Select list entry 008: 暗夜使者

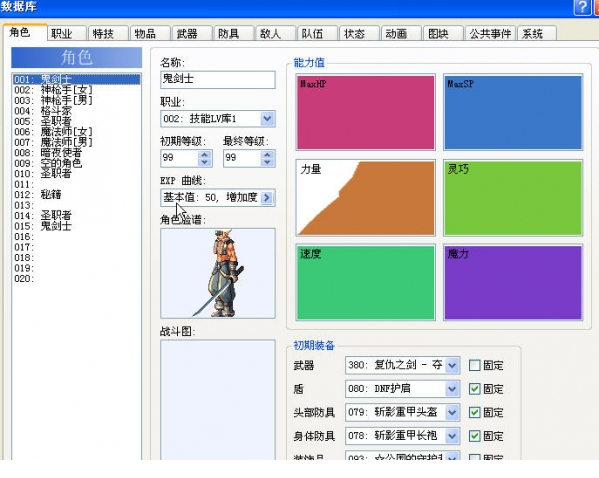(76, 153)
